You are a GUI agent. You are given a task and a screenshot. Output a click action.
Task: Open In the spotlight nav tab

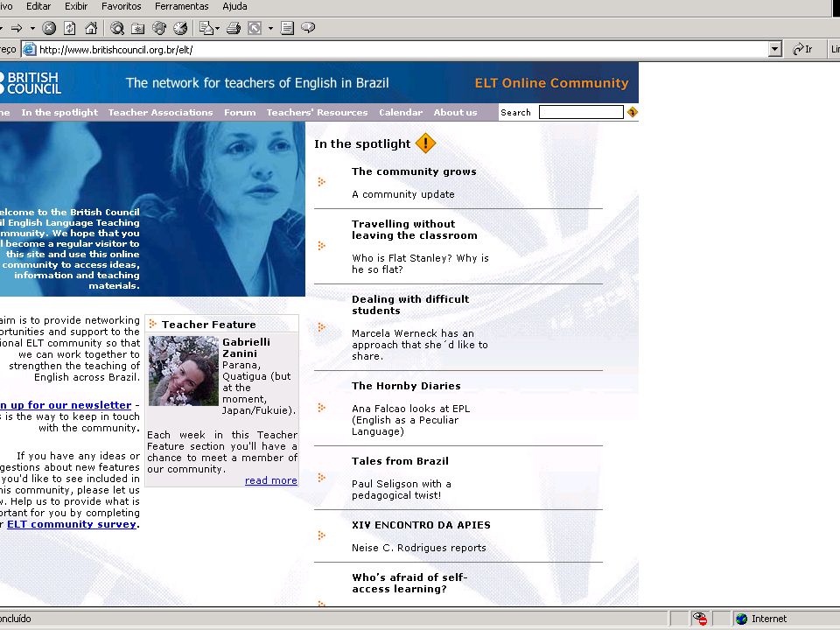pyautogui.click(x=59, y=113)
